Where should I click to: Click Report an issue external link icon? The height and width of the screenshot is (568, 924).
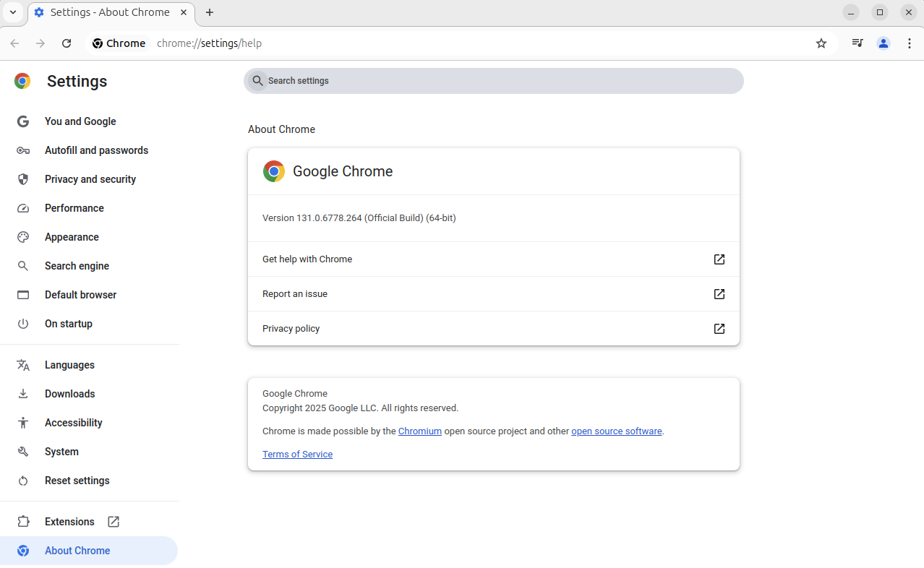(x=719, y=294)
